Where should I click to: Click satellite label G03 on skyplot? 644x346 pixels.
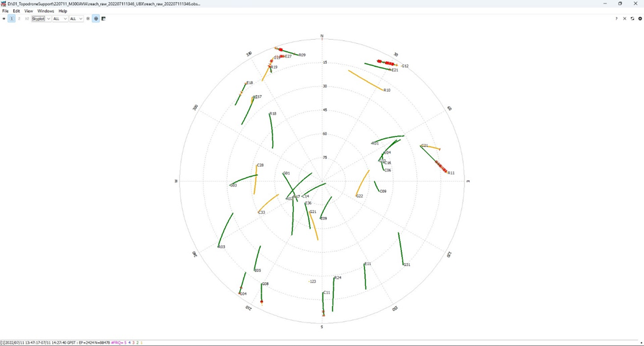pyautogui.click(x=234, y=185)
